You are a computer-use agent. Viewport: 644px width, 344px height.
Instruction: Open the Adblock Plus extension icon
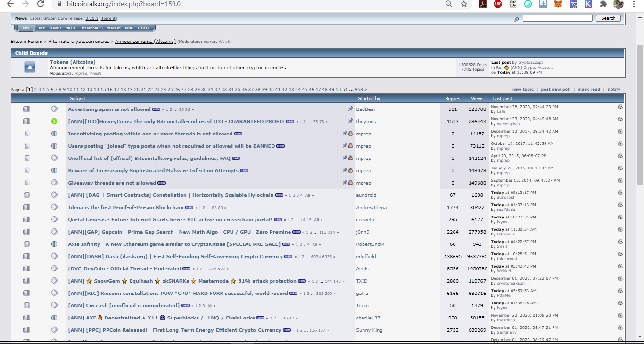pos(498,4)
